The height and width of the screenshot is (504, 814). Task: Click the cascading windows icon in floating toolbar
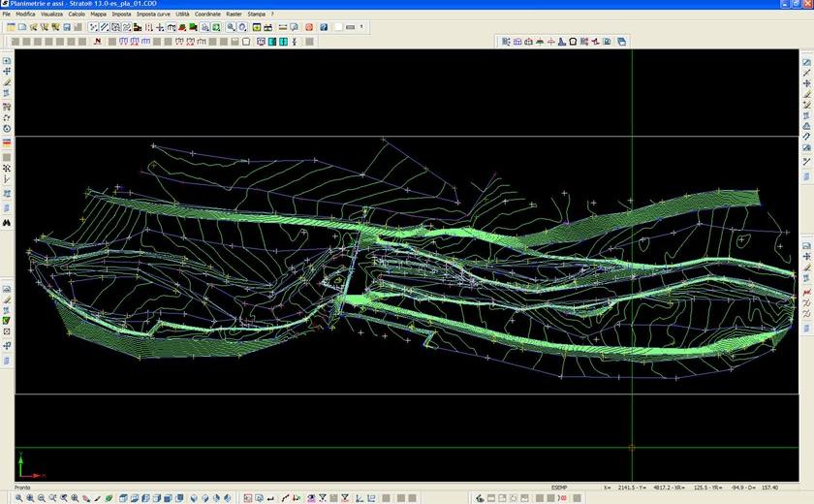[621, 42]
